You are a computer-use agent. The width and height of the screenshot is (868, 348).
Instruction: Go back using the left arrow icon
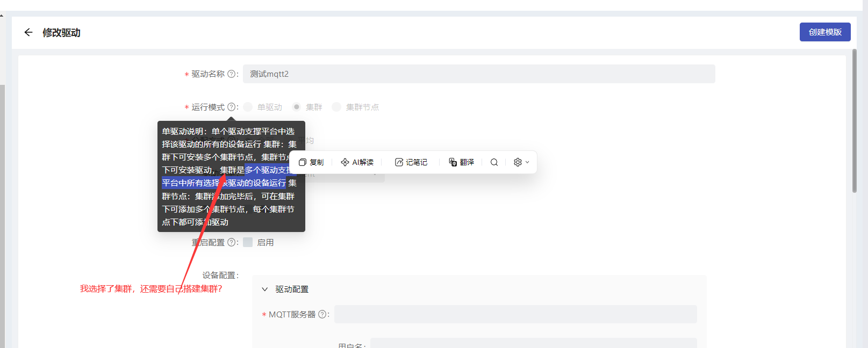[x=28, y=32]
